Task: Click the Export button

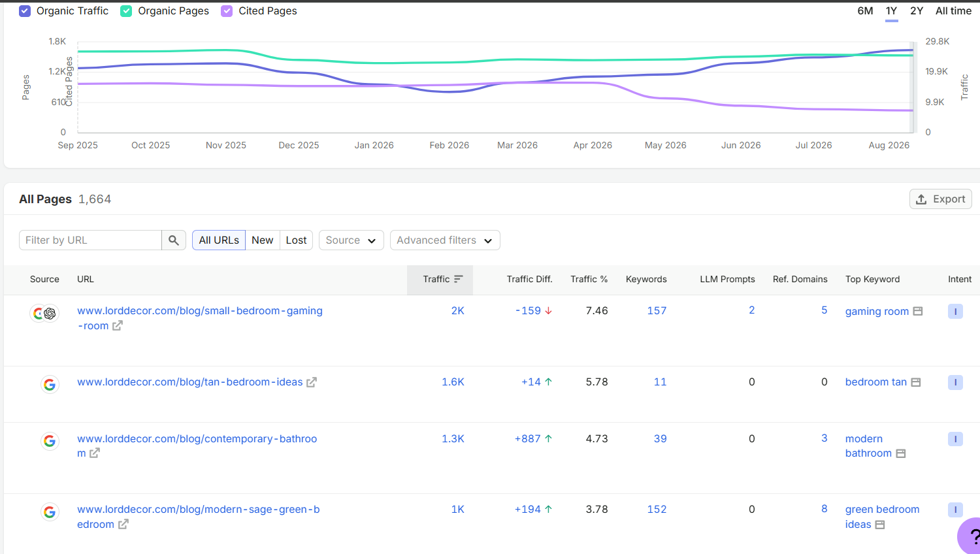Action: click(x=941, y=199)
